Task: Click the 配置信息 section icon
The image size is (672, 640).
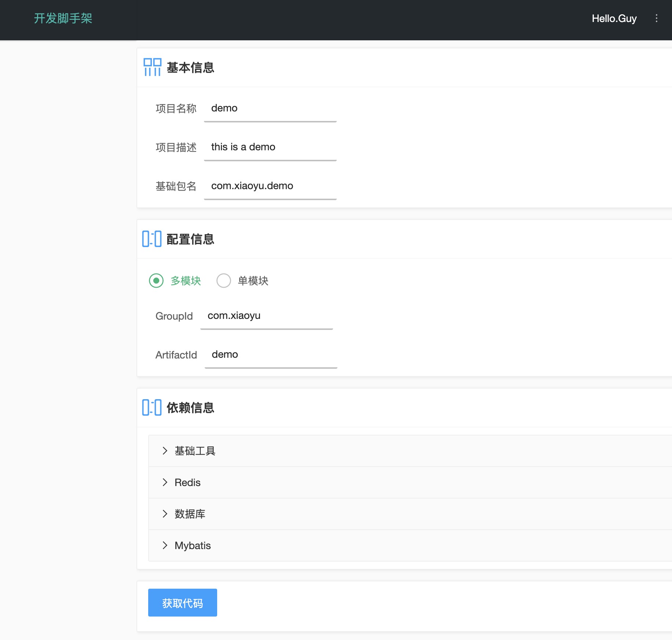Action: click(x=152, y=239)
